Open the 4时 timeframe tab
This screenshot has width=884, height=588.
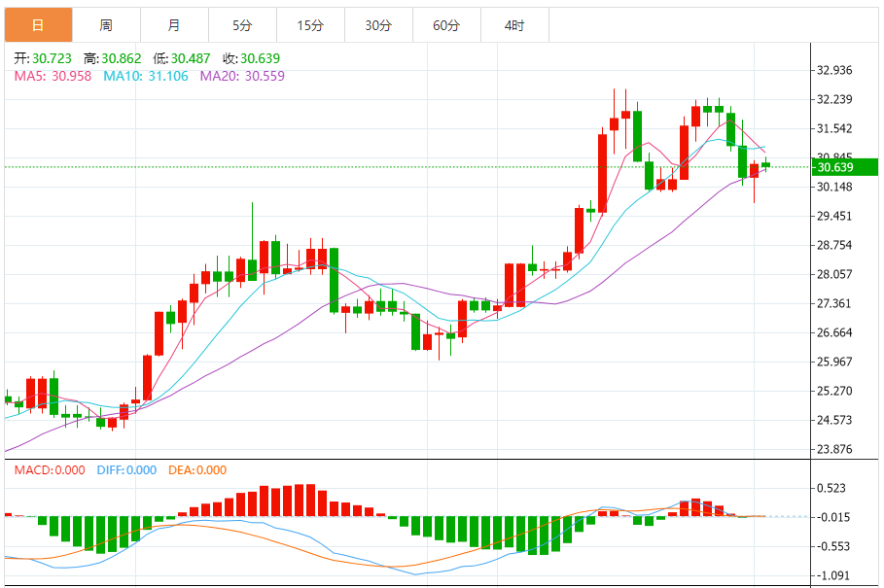click(514, 25)
